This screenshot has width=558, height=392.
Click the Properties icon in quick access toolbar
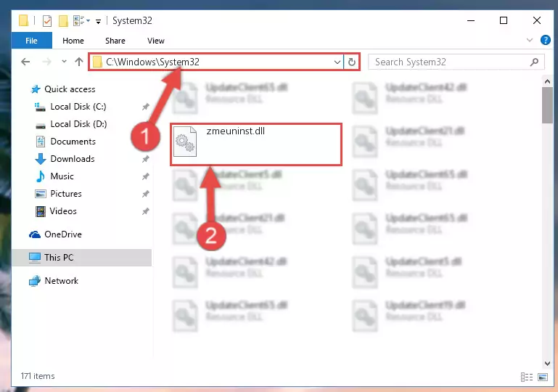47,20
